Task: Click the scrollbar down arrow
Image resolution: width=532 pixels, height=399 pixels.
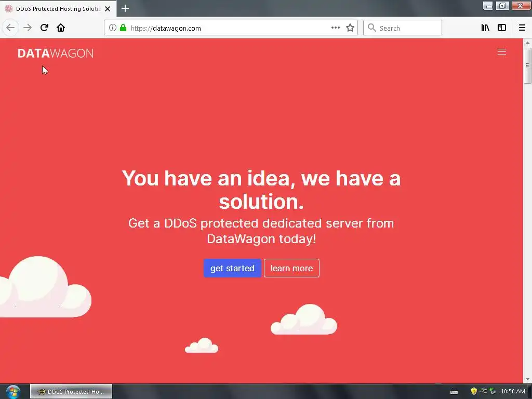Action: 527,380
